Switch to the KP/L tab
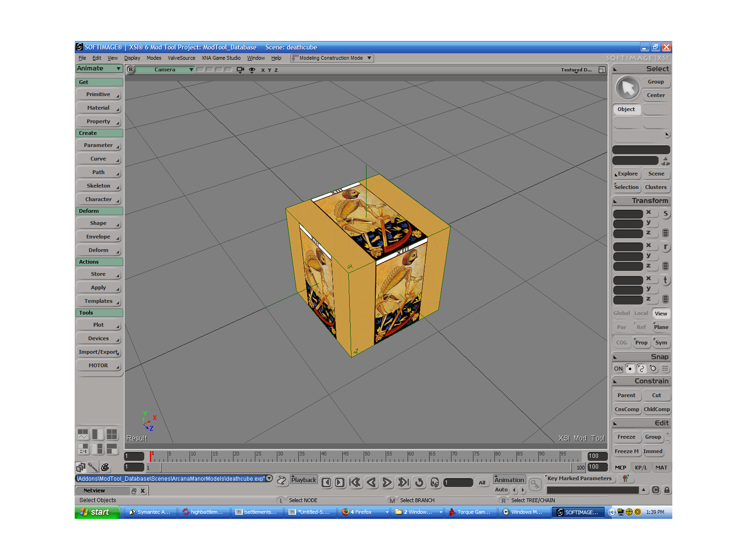 pos(641,467)
